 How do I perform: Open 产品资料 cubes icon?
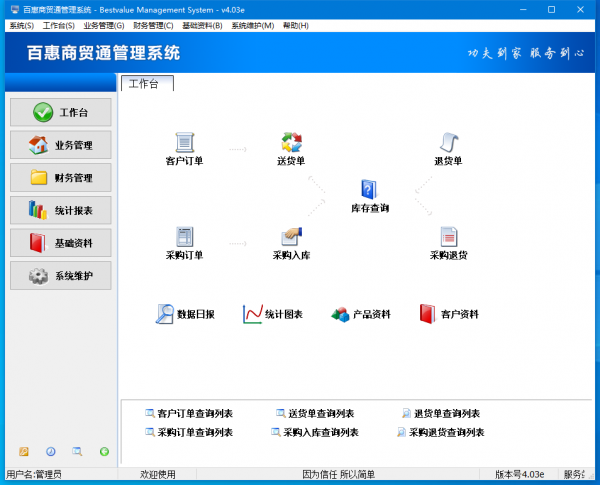(x=340, y=315)
